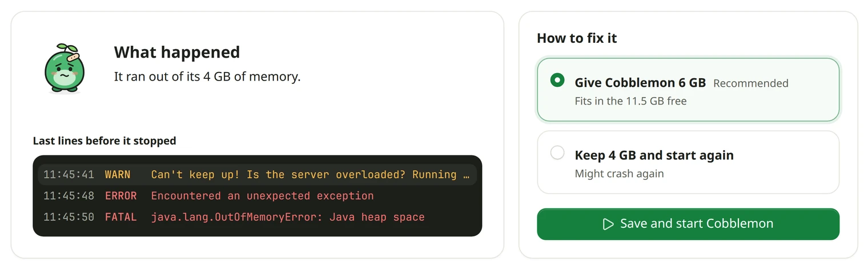Click the FATAL OutOfMemoryError log line
This screenshot has height=269, width=868.
pyautogui.click(x=257, y=217)
